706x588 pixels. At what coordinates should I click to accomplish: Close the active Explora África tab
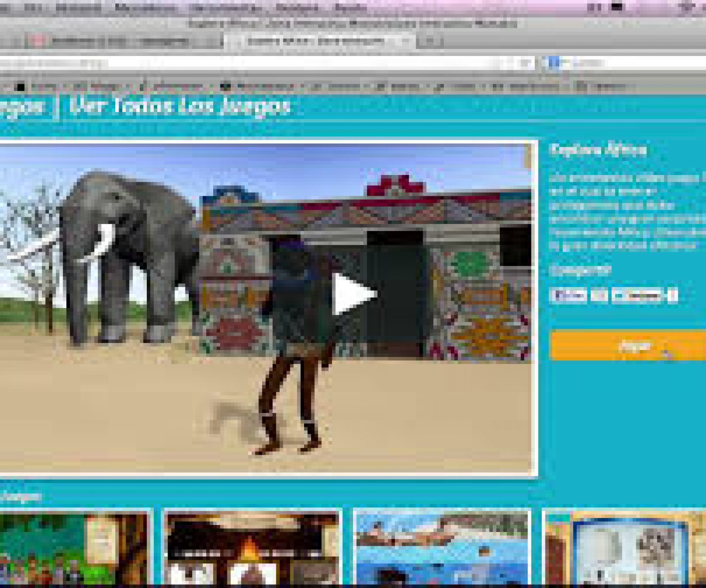(x=404, y=41)
